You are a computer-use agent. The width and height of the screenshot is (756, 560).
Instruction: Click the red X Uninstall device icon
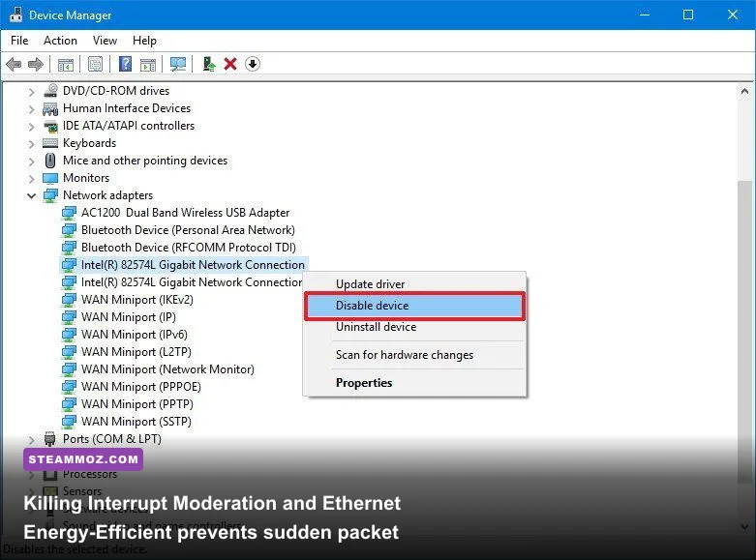(x=230, y=64)
